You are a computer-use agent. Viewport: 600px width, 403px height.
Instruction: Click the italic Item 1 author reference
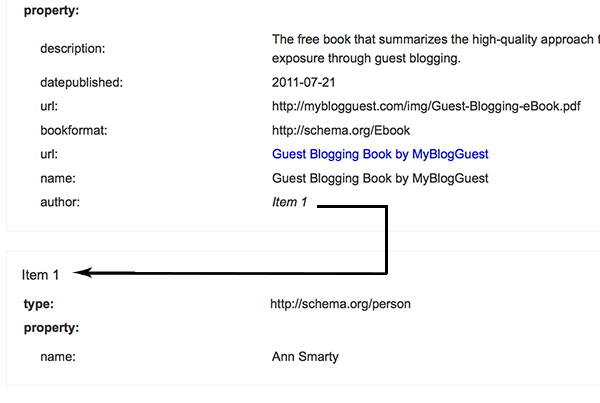(290, 202)
